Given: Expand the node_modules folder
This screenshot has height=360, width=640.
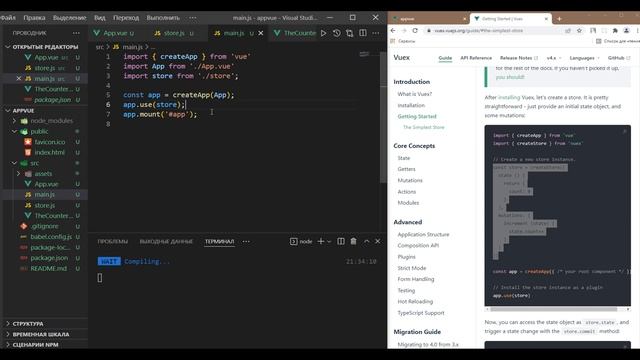Looking at the screenshot, I should 15,121.
